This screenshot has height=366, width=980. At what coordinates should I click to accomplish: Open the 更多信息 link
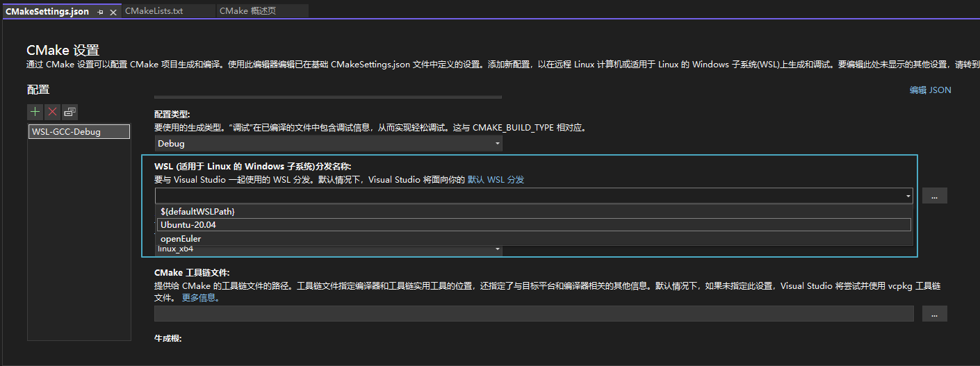[201, 298]
